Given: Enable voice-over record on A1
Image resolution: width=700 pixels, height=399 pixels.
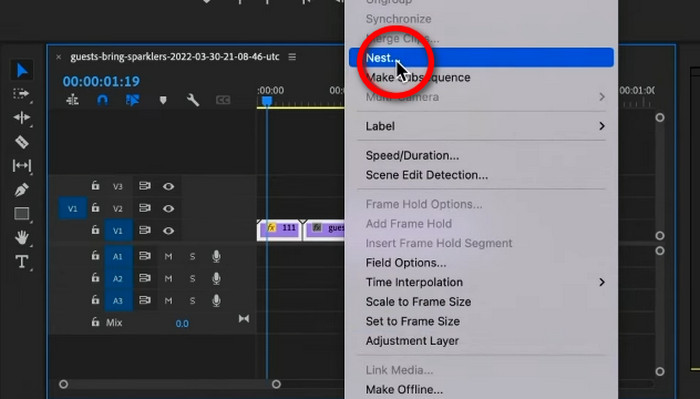Looking at the screenshot, I should coord(216,256).
